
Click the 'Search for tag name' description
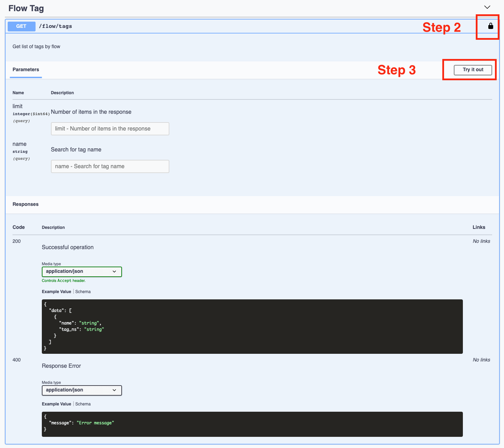click(76, 150)
